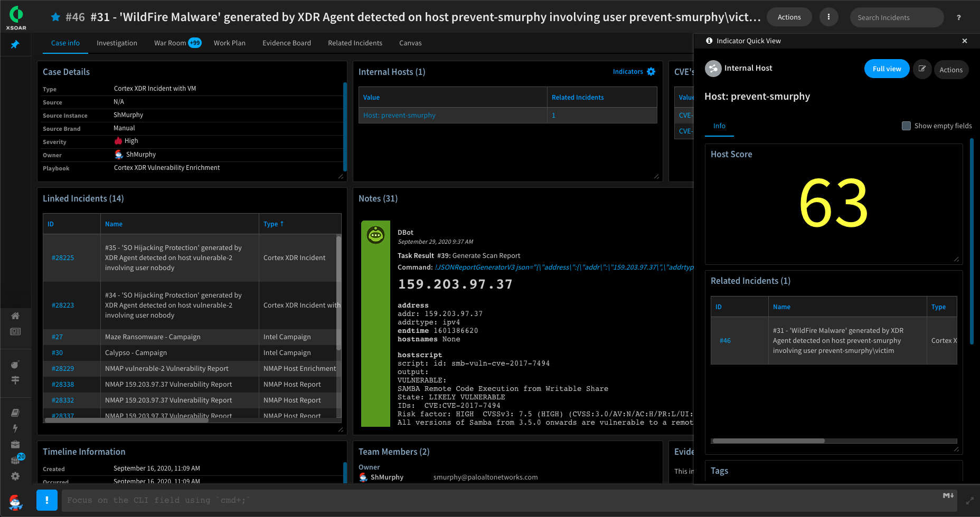Image resolution: width=980 pixels, height=517 pixels.
Task: Open the Marketplace icon with 20 badge
Action: 16,459
